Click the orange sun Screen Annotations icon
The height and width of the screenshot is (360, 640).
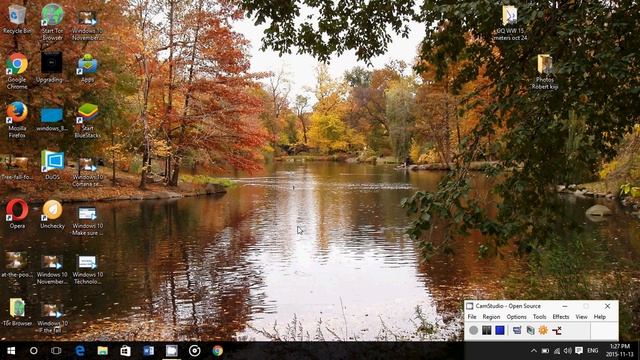(543, 330)
